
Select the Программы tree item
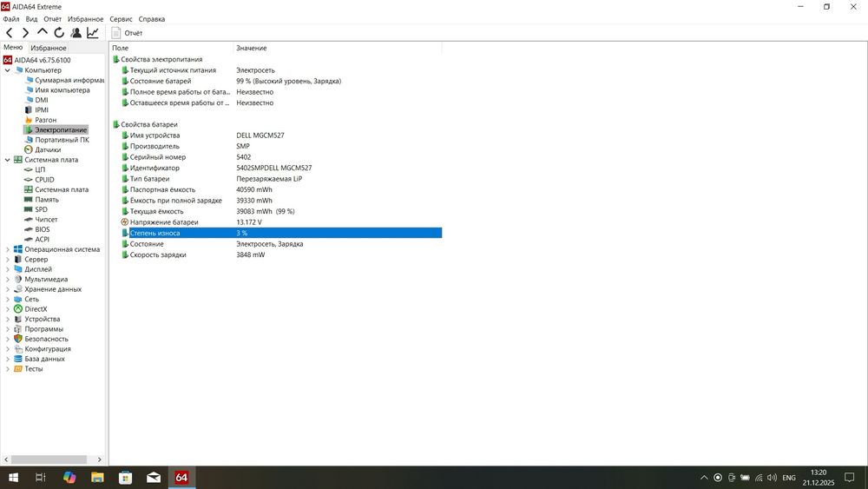pyautogui.click(x=43, y=329)
